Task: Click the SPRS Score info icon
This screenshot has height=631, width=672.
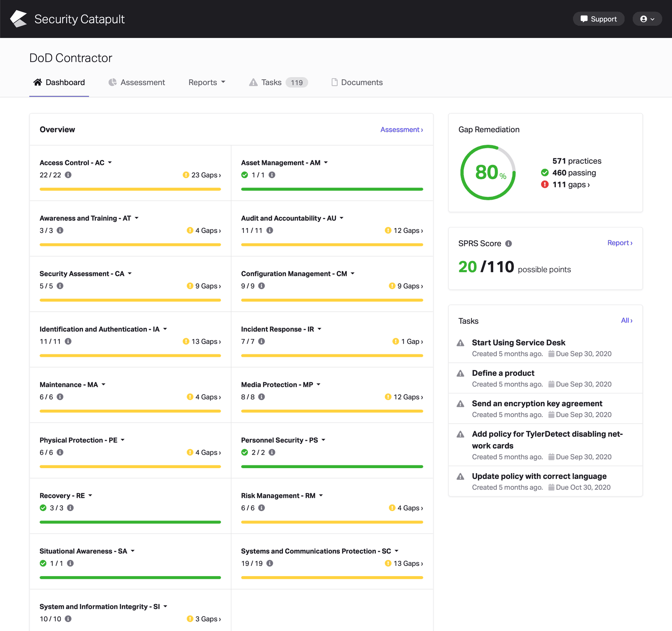Action: (x=508, y=243)
